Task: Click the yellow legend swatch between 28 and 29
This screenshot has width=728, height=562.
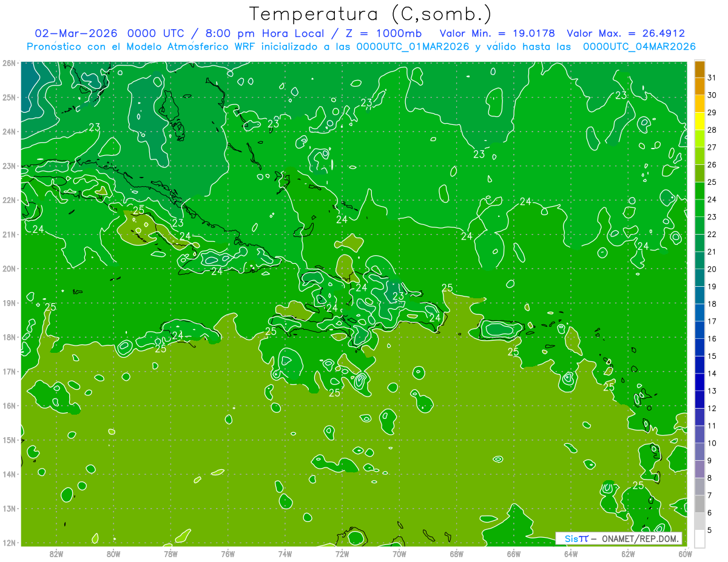Action: [699, 121]
